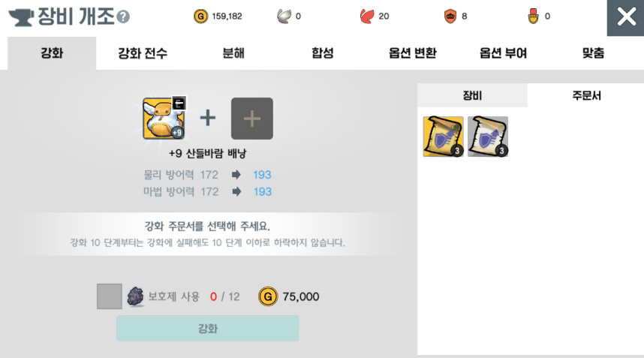This screenshot has height=358, width=644.
Task: Switch to the 옵션 변환 tab
Action: [x=412, y=53]
